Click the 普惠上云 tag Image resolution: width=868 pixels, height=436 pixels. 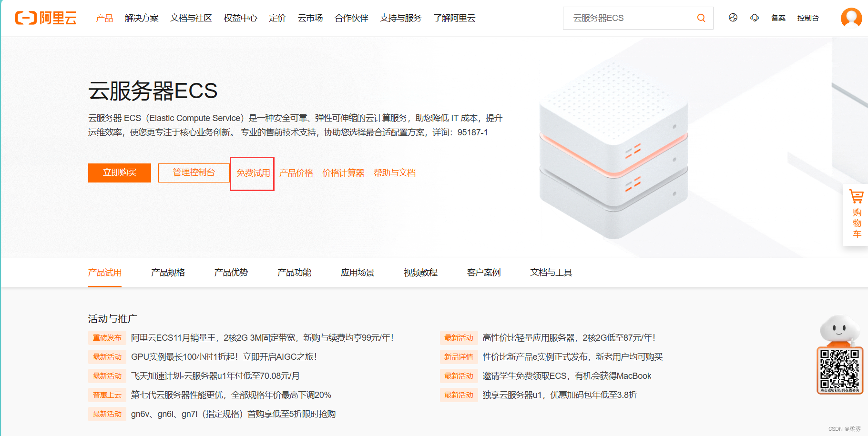click(107, 395)
